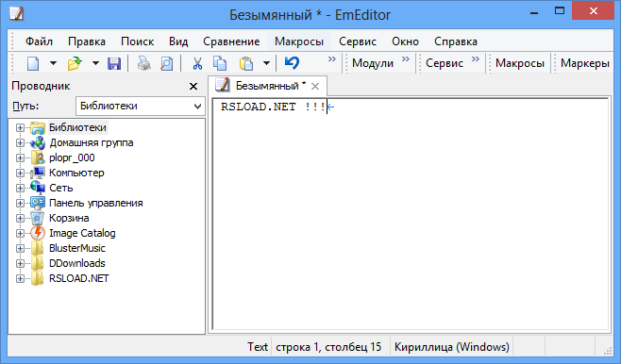Expand the Панель управления tree node
The width and height of the screenshot is (621, 364).
point(20,203)
